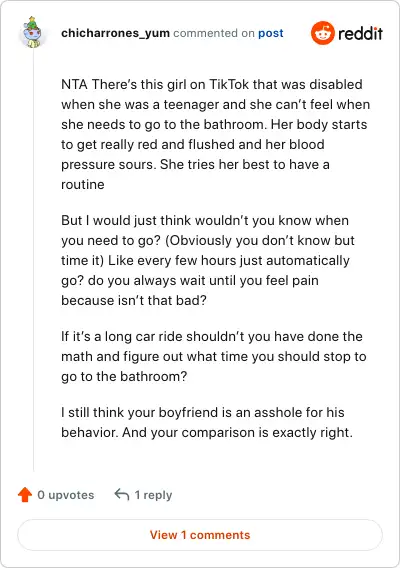Click the orange Reddit Snoo logo
400x568 pixels.
click(x=322, y=33)
